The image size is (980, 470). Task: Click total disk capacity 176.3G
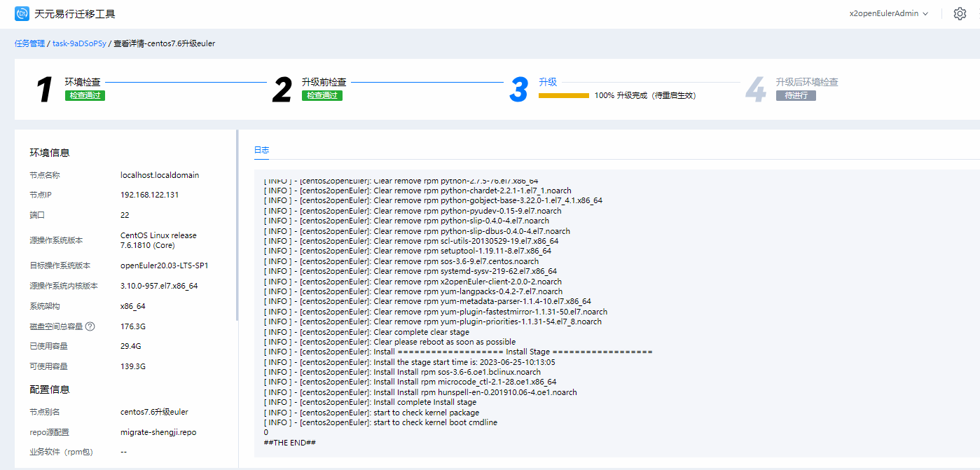tap(133, 326)
